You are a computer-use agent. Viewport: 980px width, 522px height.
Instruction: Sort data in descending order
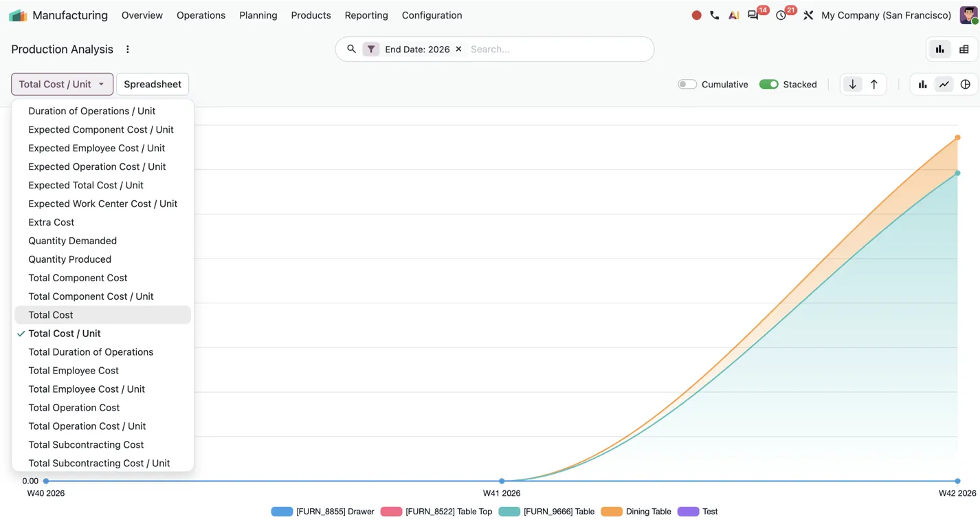(x=852, y=85)
